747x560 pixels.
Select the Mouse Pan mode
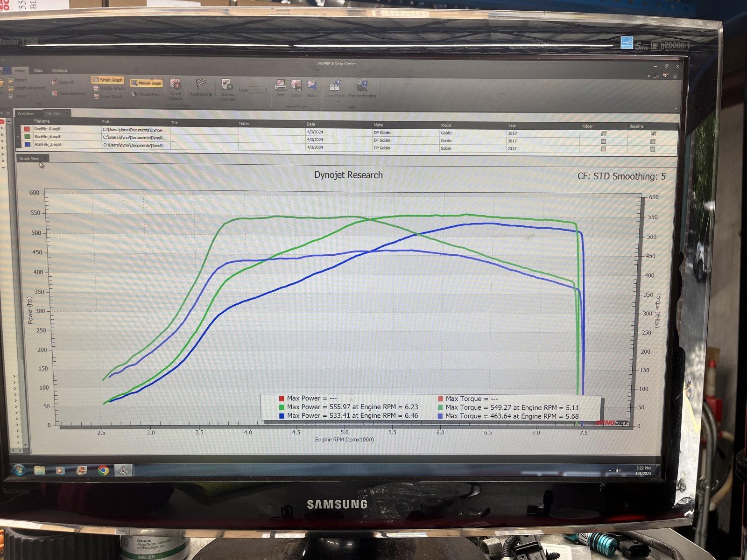click(146, 94)
